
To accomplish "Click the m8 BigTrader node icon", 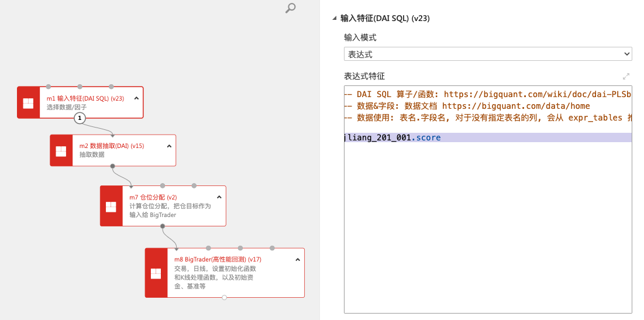I will pyautogui.click(x=156, y=273).
